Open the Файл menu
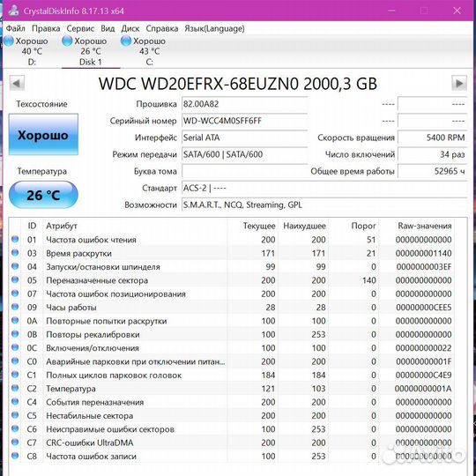476x476 pixels. (x=16, y=28)
